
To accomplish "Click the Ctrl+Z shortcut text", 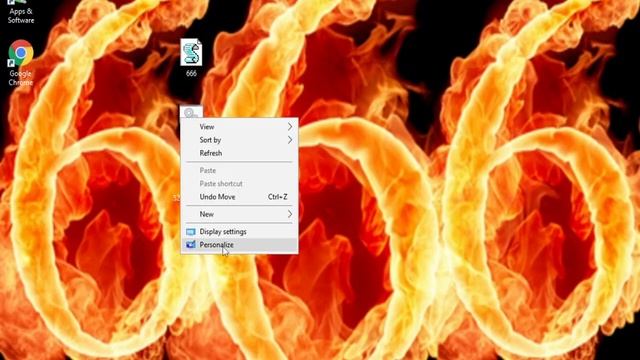I will [278, 197].
